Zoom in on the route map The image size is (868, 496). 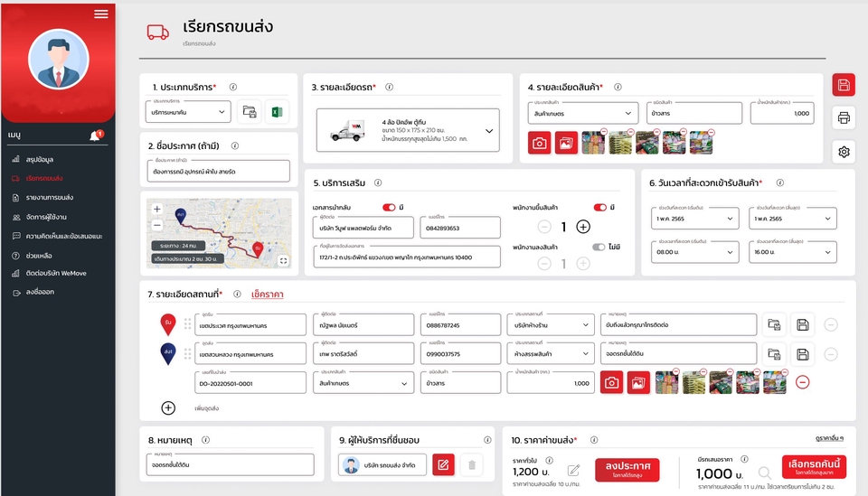tap(157, 209)
